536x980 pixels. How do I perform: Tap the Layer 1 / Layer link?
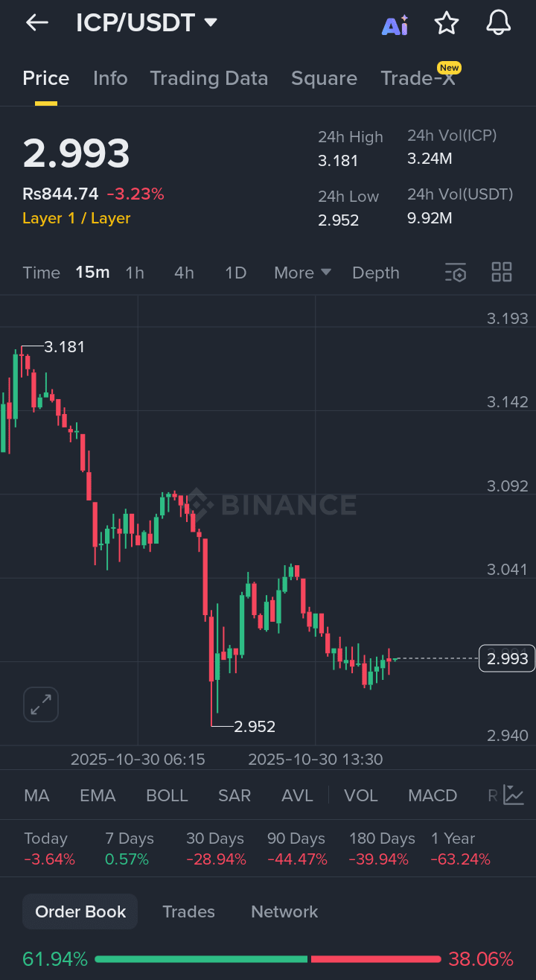tap(77, 218)
